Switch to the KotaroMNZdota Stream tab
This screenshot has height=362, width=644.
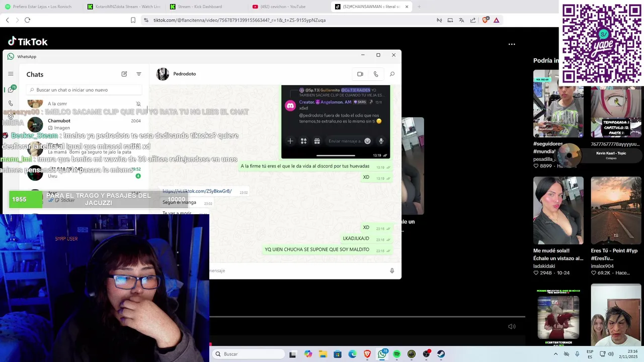123,7
